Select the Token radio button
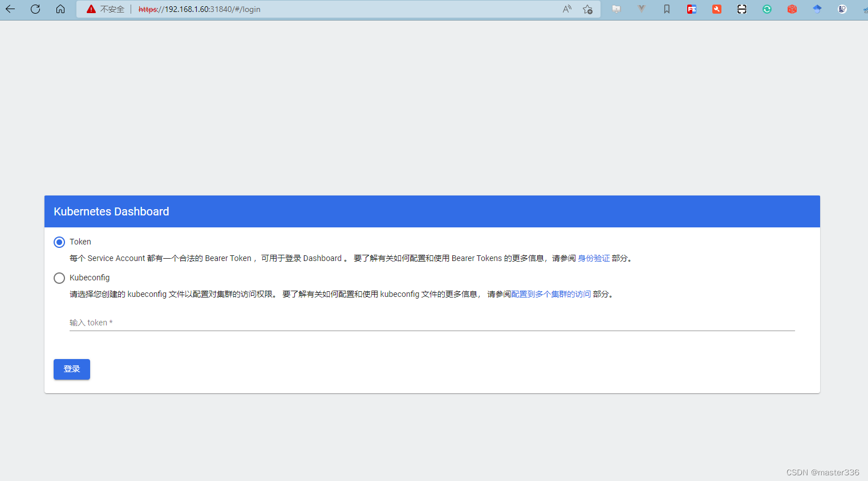Viewport: 868px width, 481px height. (59, 242)
